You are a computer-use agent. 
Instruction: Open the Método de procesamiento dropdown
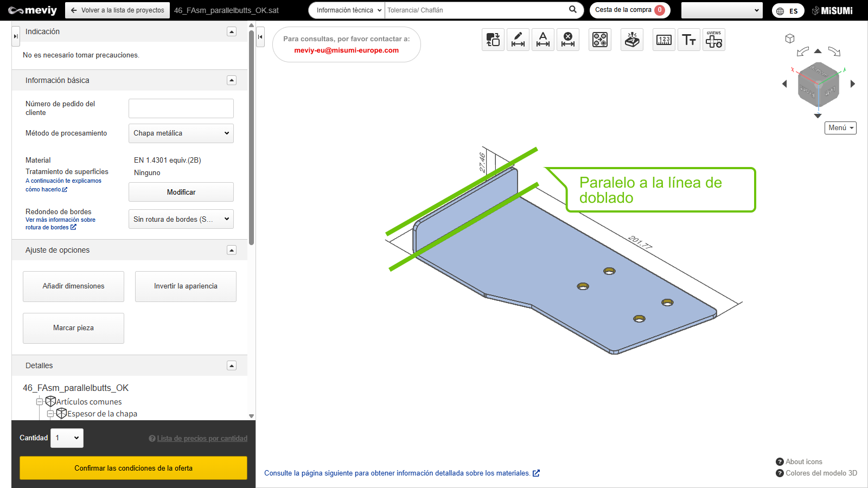181,133
